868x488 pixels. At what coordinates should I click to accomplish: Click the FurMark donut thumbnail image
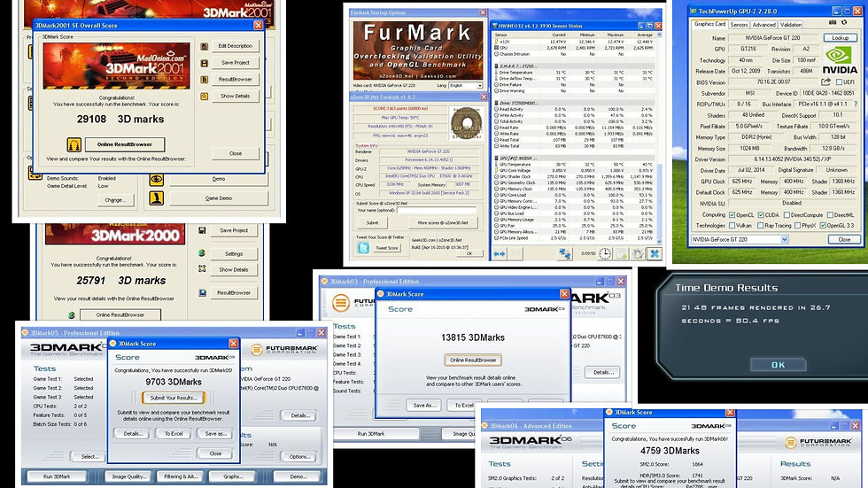(466, 123)
